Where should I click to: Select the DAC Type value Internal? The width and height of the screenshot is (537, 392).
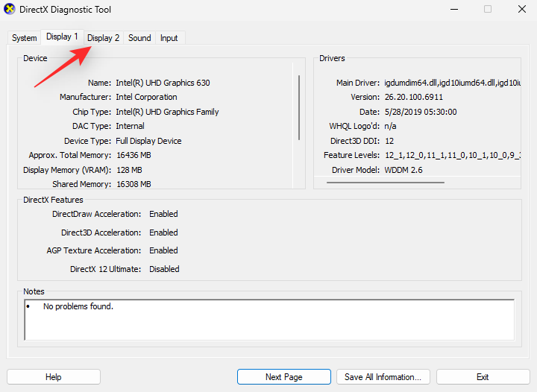click(130, 126)
